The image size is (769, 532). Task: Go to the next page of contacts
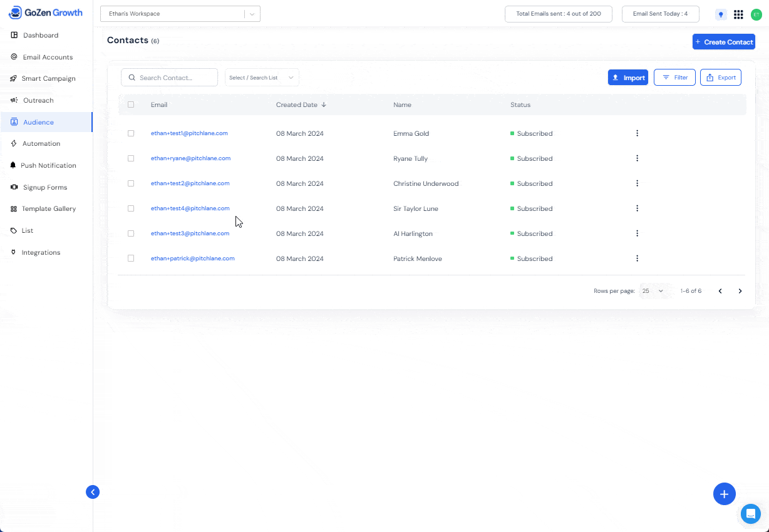coord(740,291)
